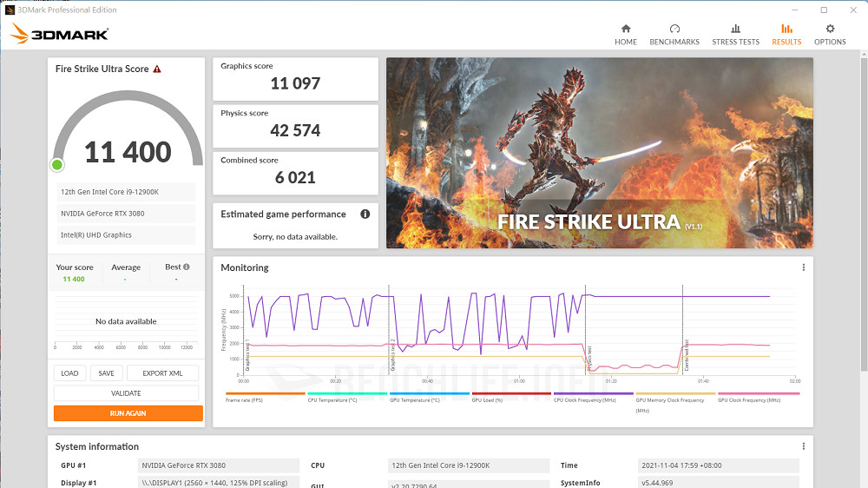Click the Display #1 value field

[218, 483]
